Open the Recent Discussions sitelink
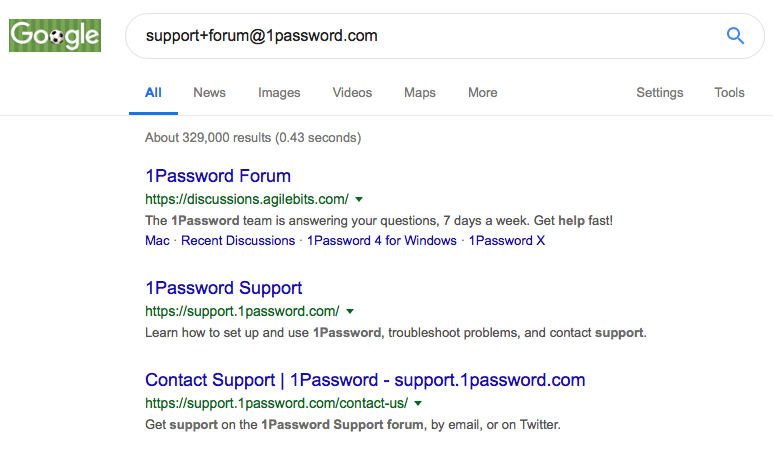 [x=238, y=241]
